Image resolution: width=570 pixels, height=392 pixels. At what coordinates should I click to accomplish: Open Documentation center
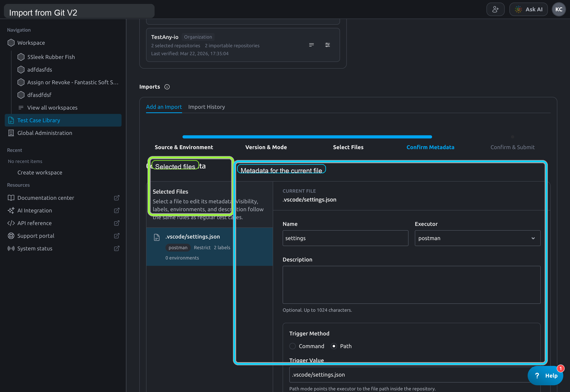click(46, 198)
